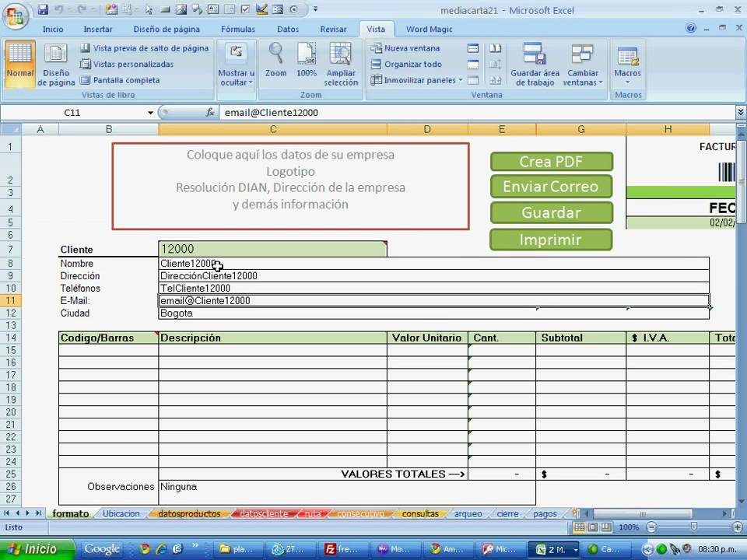
Task: Open Nueva ventana
Action: click(x=405, y=48)
